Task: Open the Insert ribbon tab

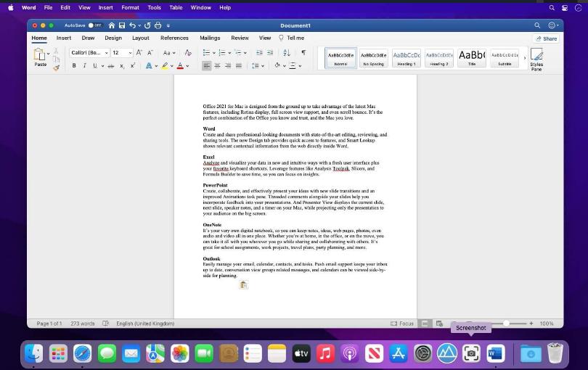Action: (x=64, y=38)
